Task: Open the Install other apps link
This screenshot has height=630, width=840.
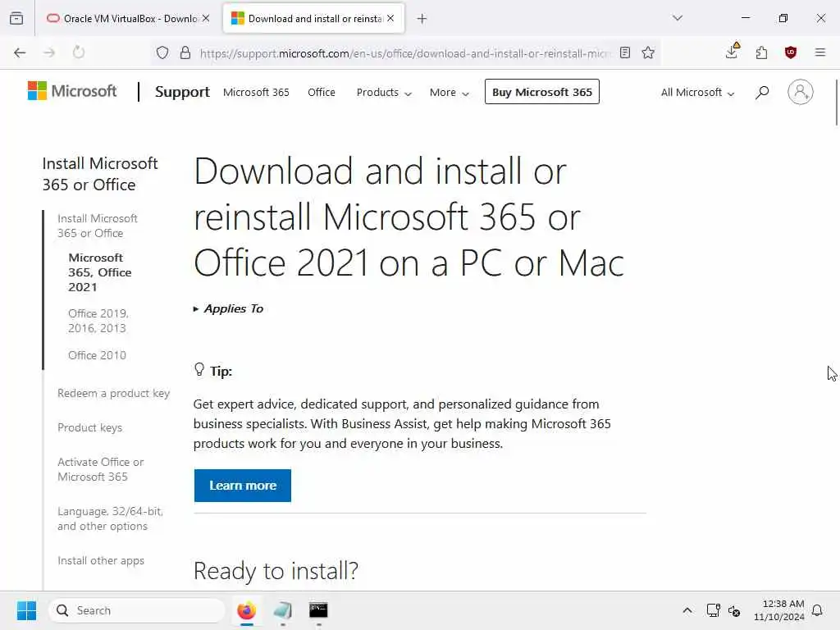Action: click(x=101, y=560)
